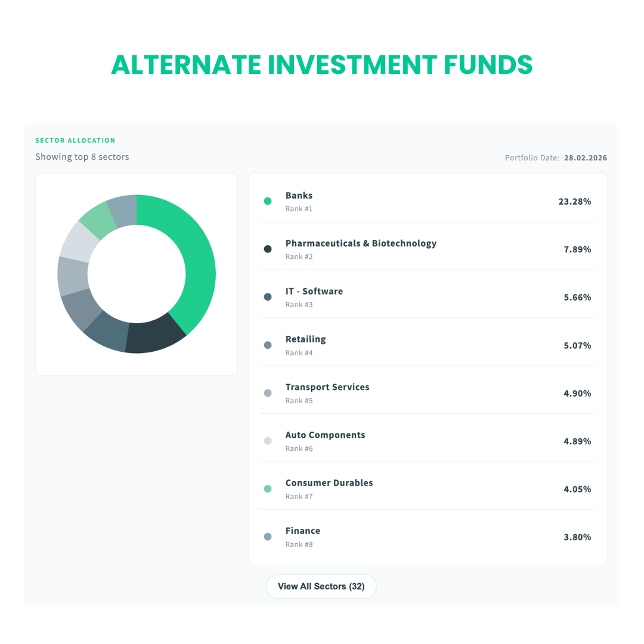This screenshot has height=644, width=644.
Task: Click the Auto Components sector name
Action: click(325, 435)
